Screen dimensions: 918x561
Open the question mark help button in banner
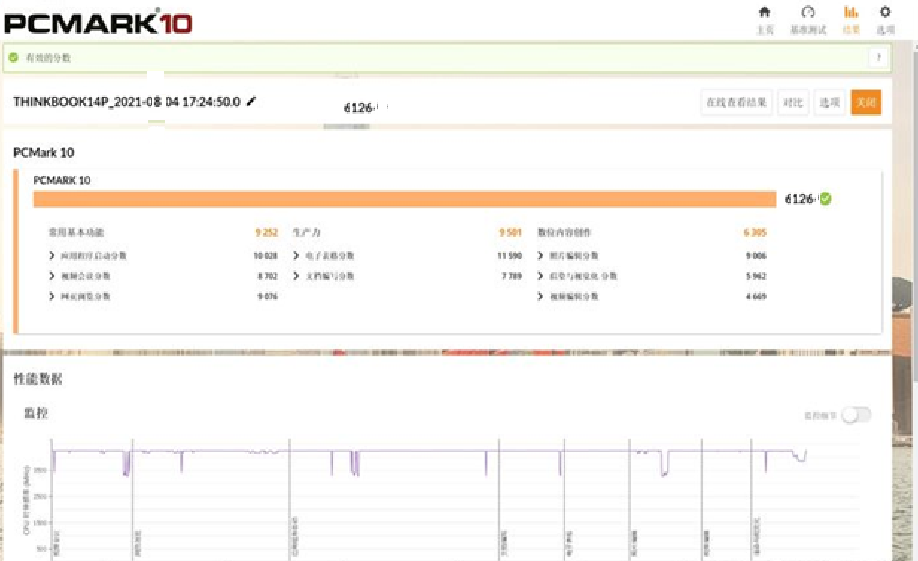pyautogui.click(x=878, y=57)
